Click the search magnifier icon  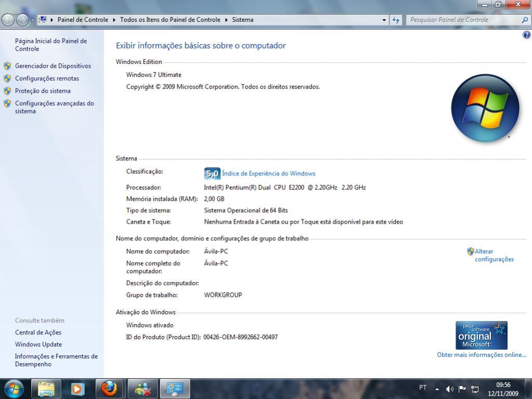point(525,20)
